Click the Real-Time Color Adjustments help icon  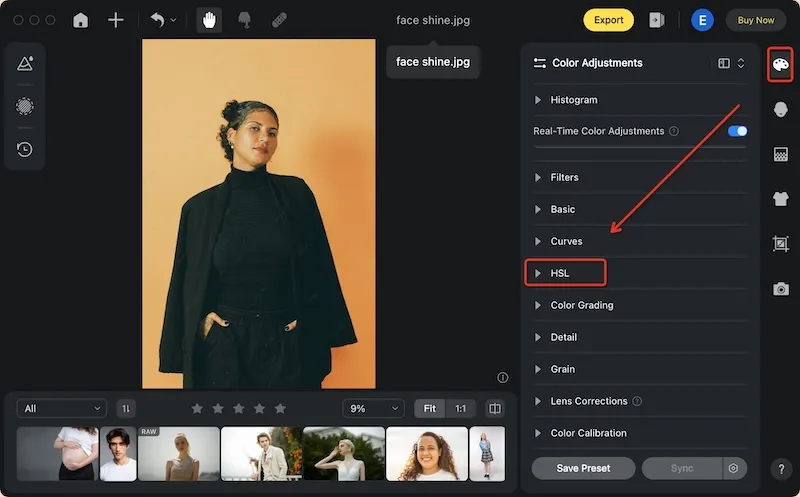tap(674, 131)
